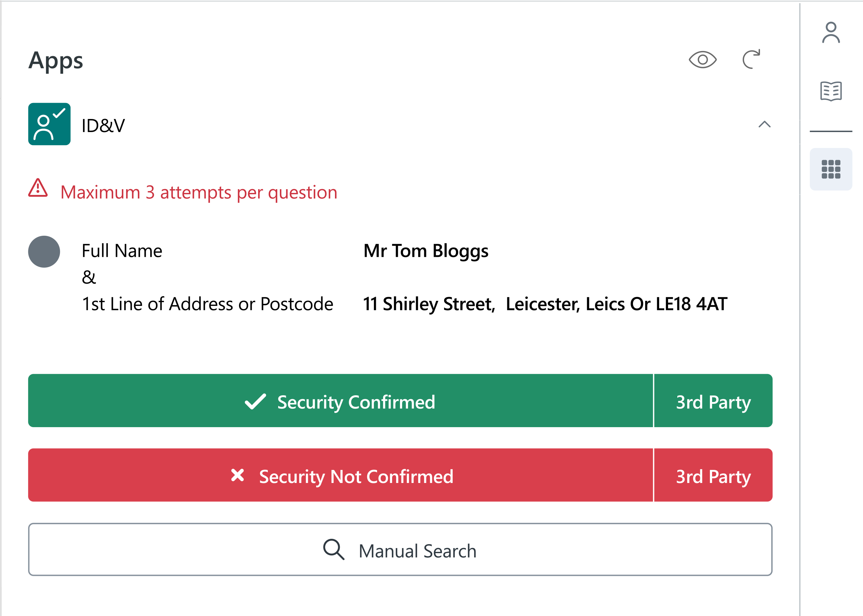
Task: Select the apps grid sidebar icon
Action: click(x=831, y=169)
